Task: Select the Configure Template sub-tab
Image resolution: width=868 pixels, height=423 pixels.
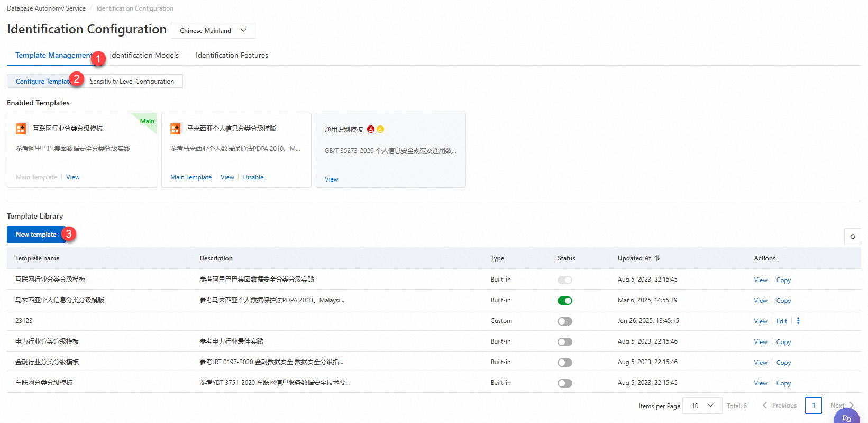Action: click(x=44, y=81)
